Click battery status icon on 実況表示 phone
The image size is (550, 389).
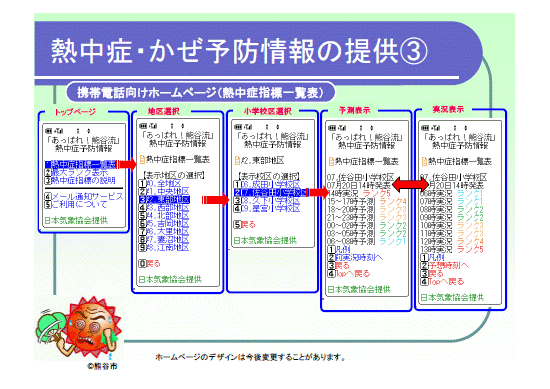click(425, 128)
